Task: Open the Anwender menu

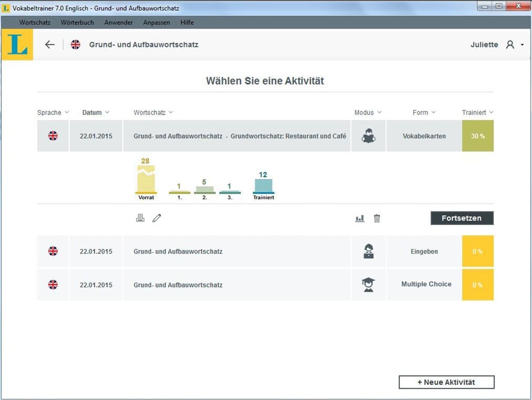Action: click(x=119, y=22)
